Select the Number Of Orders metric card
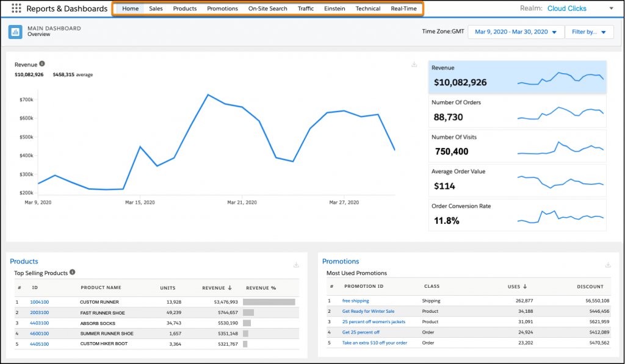The width and height of the screenshot is (625, 364). pos(518,112)
